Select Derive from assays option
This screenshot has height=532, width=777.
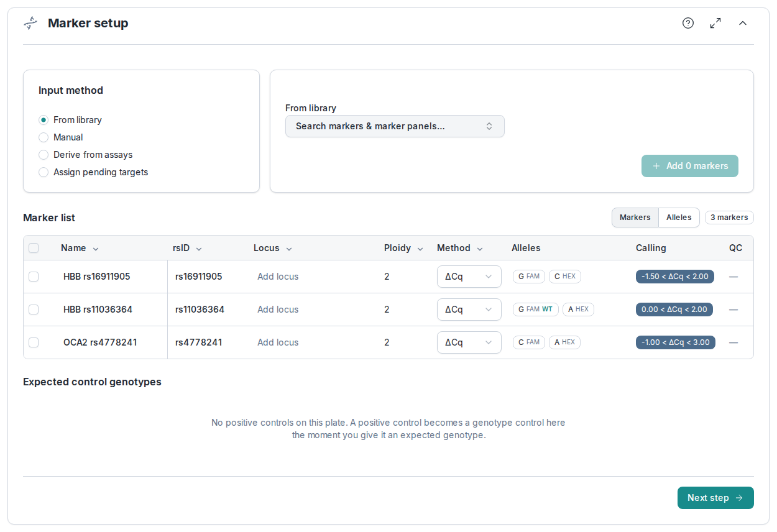click(x=44, y=155)
